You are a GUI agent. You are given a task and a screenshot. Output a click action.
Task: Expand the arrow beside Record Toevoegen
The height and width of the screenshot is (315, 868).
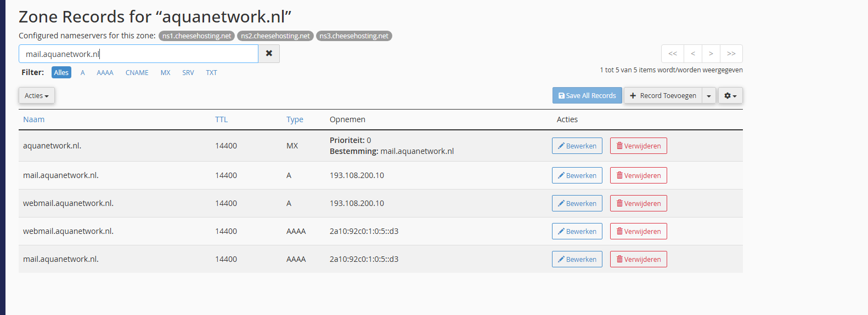[709, 96]
